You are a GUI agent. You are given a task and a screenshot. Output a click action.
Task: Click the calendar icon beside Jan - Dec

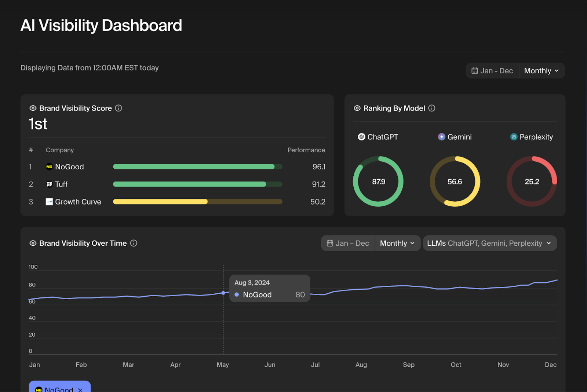pyautogui.click(x=475, y=70)
